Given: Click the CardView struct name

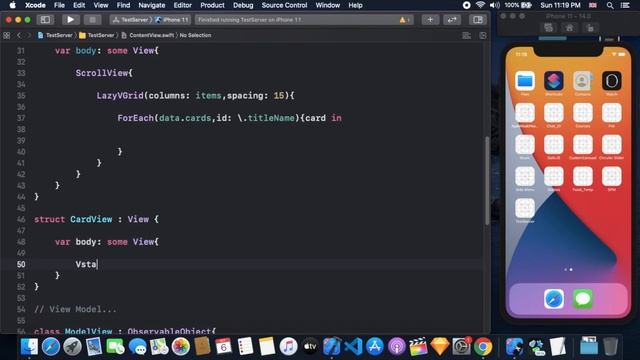Looking at the screenshot, I should click(x=91, y=219).
